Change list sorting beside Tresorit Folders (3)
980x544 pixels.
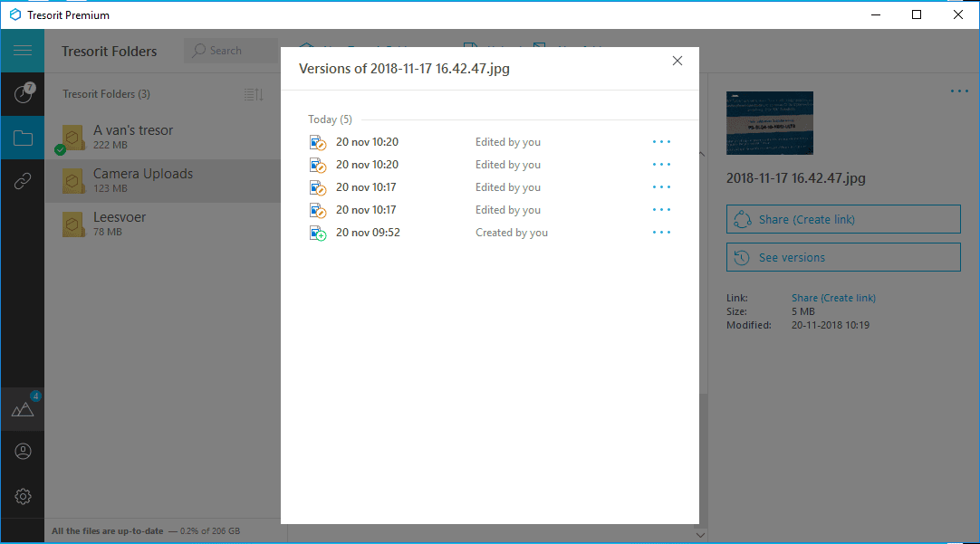coord(254,93)
